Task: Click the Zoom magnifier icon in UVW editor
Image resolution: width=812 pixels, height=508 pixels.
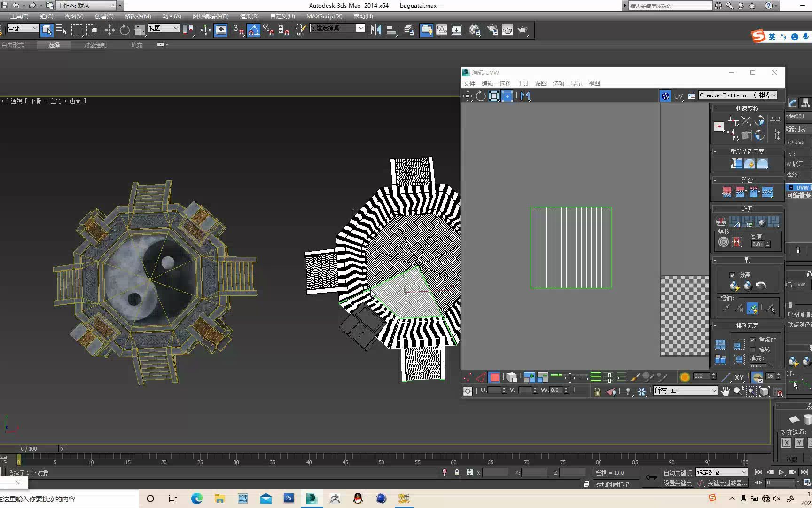Action: 738,391
